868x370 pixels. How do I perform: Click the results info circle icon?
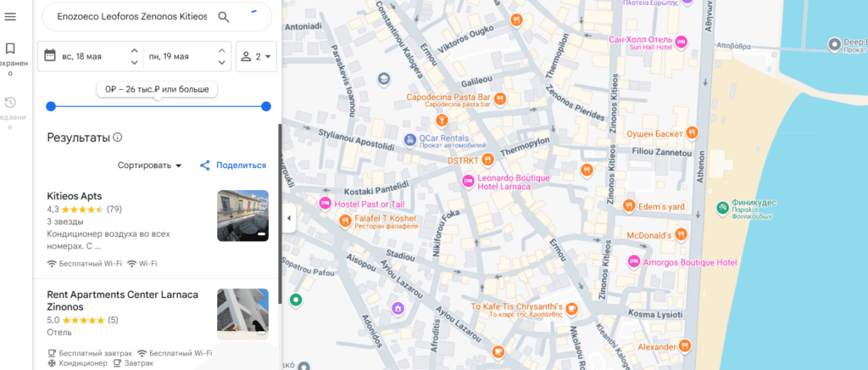(117, 137)
